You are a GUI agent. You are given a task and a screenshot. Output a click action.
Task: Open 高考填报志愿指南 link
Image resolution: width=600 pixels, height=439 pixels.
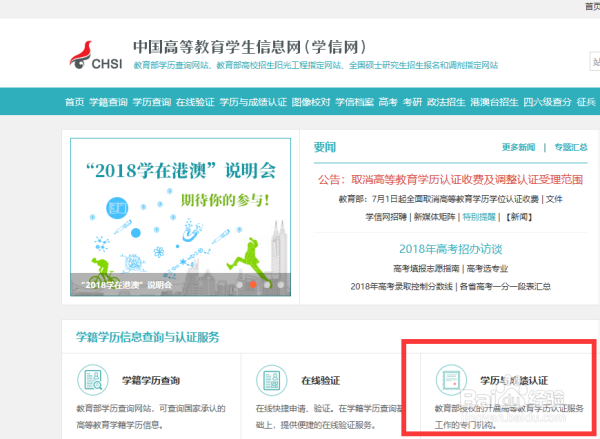pyautogui.click(x=426, y=268)
